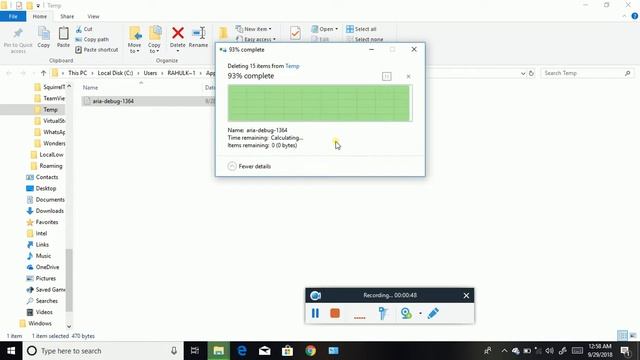Click the Copy ribbon icon
The width and height of the screenshot is (640, 360).
44,33
